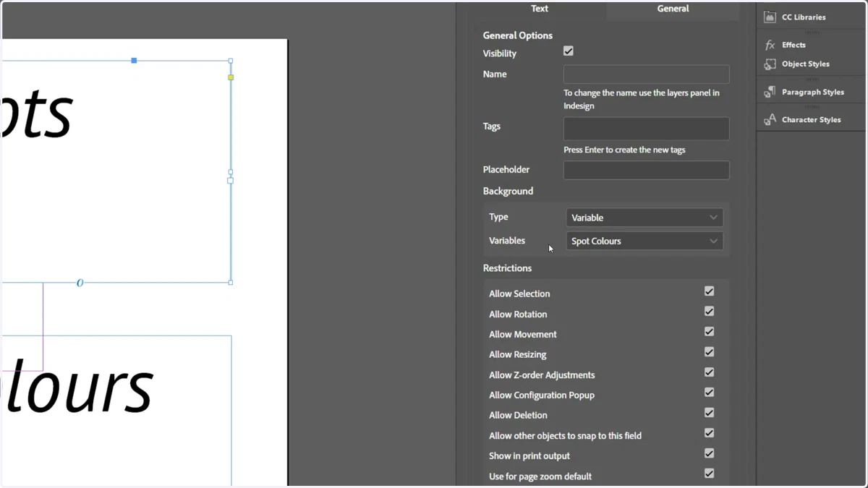Click the Tags input field
This screenshot has height=488, width=868.
647,129
